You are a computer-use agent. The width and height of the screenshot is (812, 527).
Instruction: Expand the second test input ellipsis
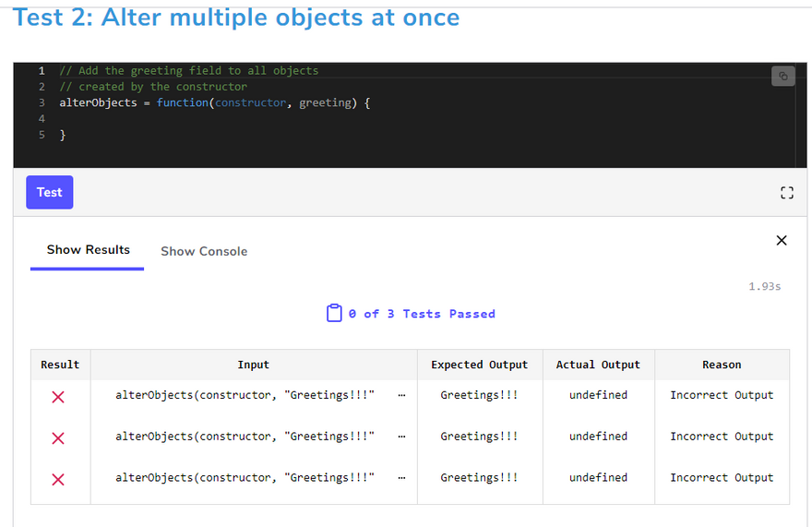click(x=401, y=437)
